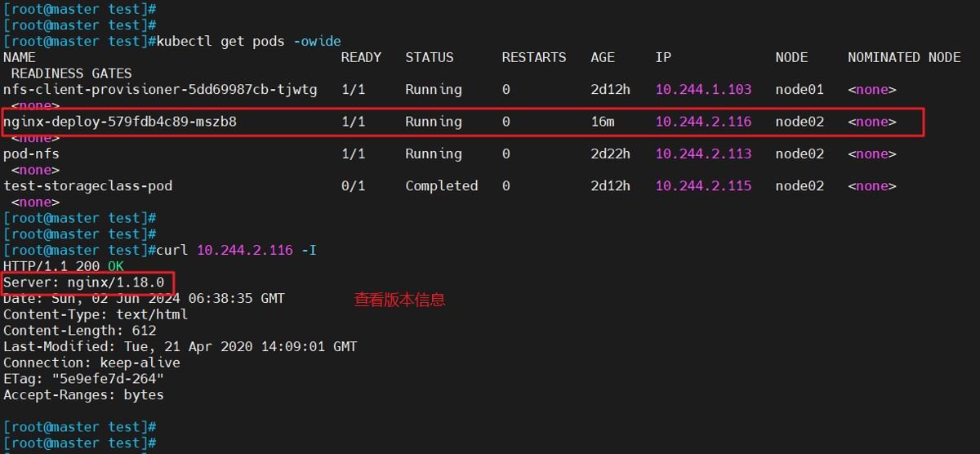This screenshot has width=980, height=454.
Task: Select the AGE column header
Action: (x=603, y=57)
